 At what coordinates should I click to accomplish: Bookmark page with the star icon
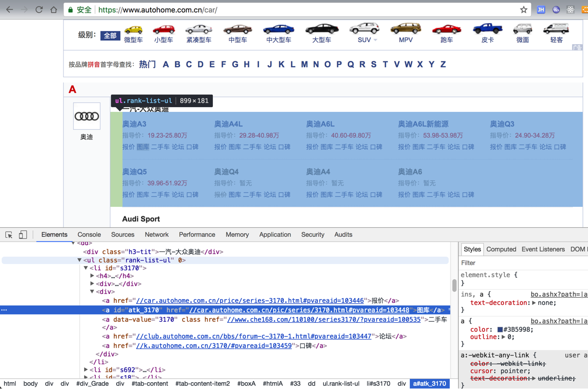tap(523, 10)
